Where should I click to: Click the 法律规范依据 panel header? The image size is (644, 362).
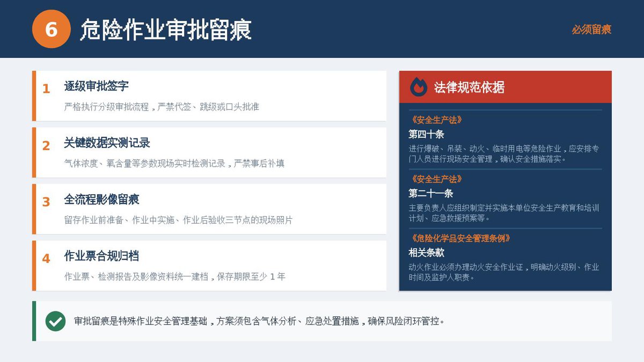tap(506, 87)
